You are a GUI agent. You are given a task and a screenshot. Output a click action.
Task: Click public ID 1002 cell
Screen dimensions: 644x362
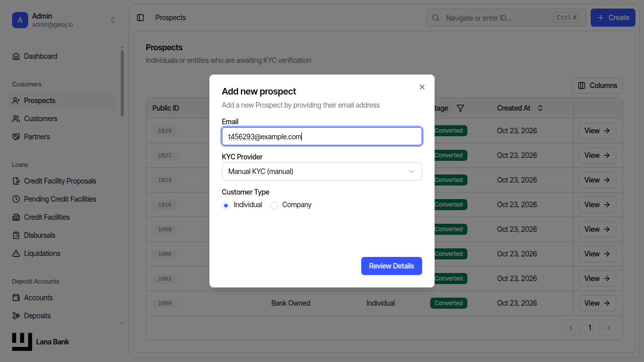(x=165, y=279)
